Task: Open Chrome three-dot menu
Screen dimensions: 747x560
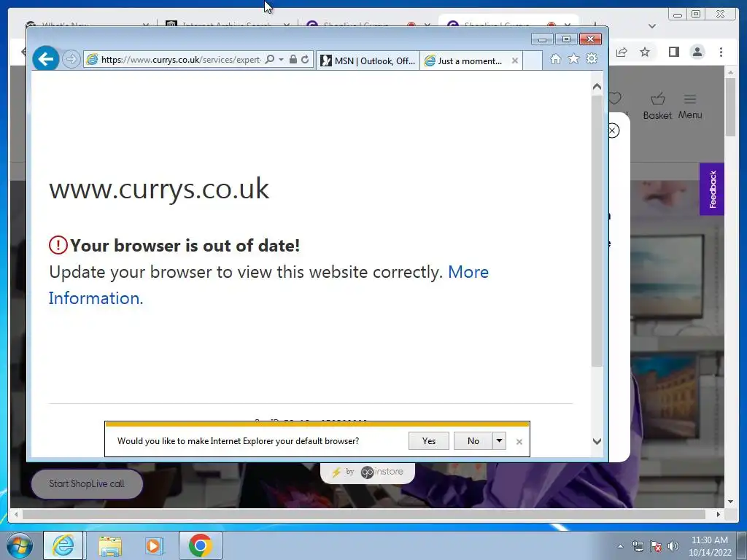Action: pyautogui.click(x=721, y=52)
